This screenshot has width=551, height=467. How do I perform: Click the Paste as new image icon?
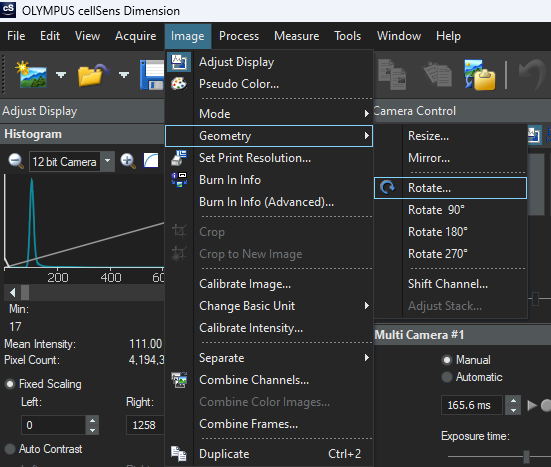[x=479, y=74]
